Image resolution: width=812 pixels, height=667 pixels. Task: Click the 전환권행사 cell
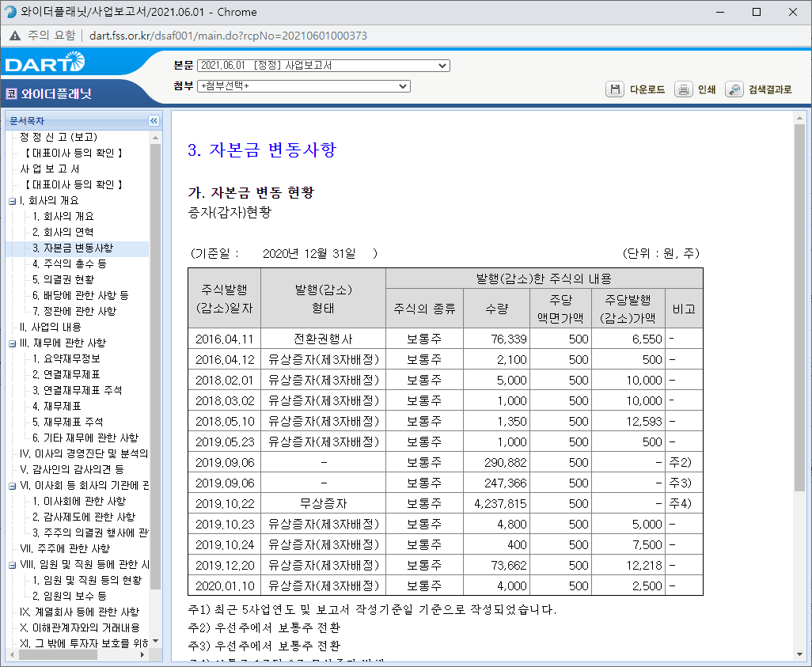point(323,339)
